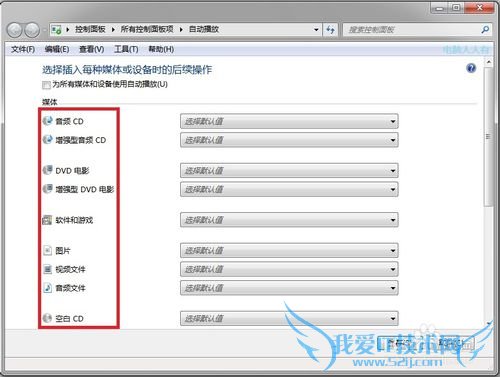500x377 pixels.
Task: Click the Enhanced DVD Movie (增强型 DVD 电影) icon
Action: (48, 189)
